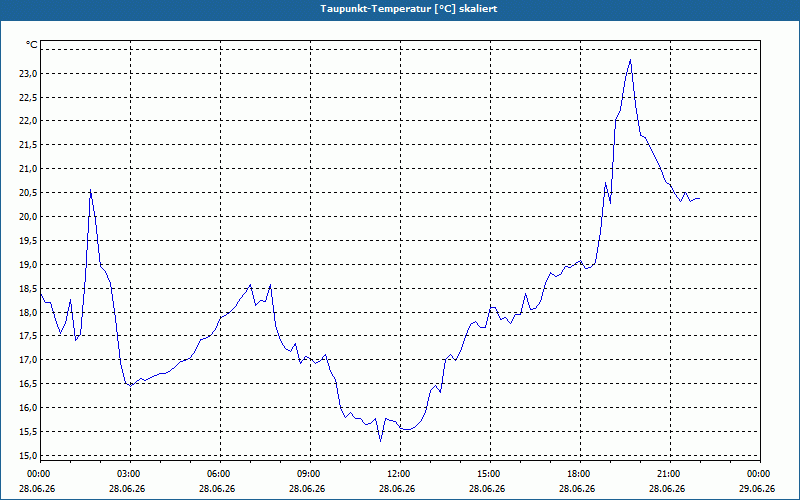Choose the 09:00 time axis label
The image size is (800, 500).
(x=310, y=474)
